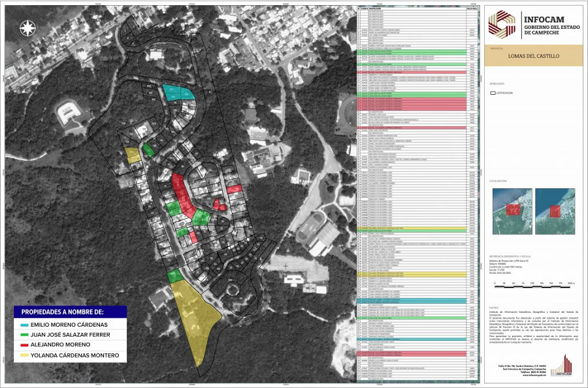Click the red legend marker for Alejandro Moreno
Screen dimensions: 588x388
coord(16,345)
